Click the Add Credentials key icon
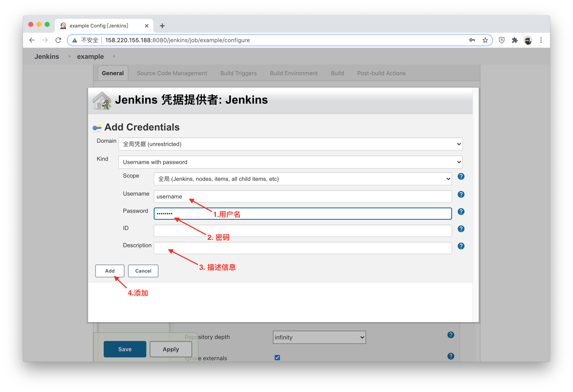 (97, 127)
